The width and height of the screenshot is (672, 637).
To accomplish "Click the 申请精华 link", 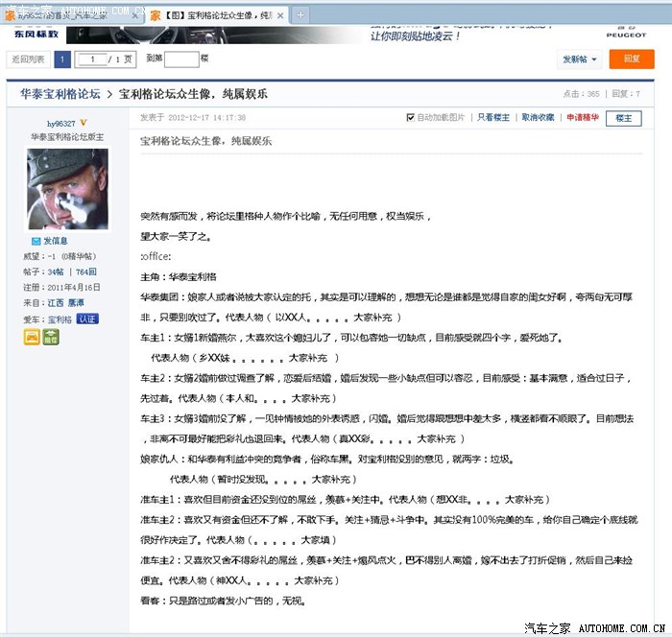I will click(x=582, y=117).
